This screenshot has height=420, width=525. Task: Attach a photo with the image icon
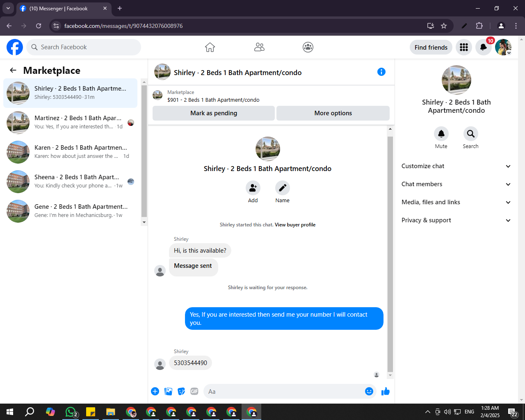[x=168, y=391]
